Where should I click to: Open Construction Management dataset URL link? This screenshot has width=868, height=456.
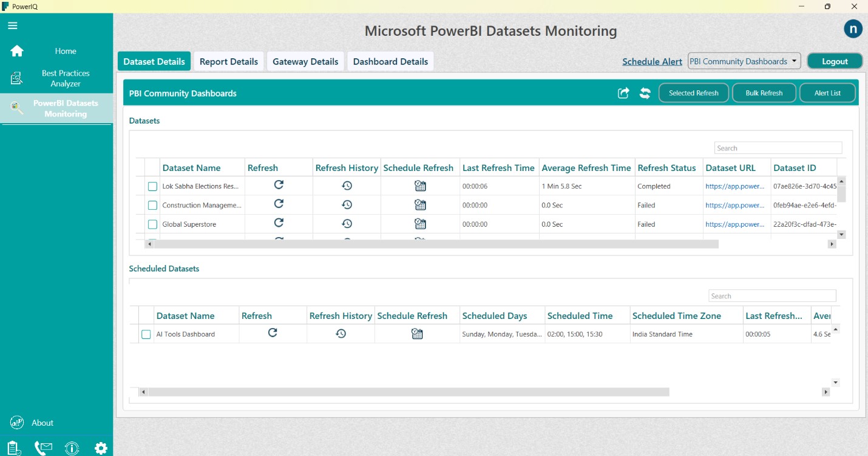pos(735,205)
